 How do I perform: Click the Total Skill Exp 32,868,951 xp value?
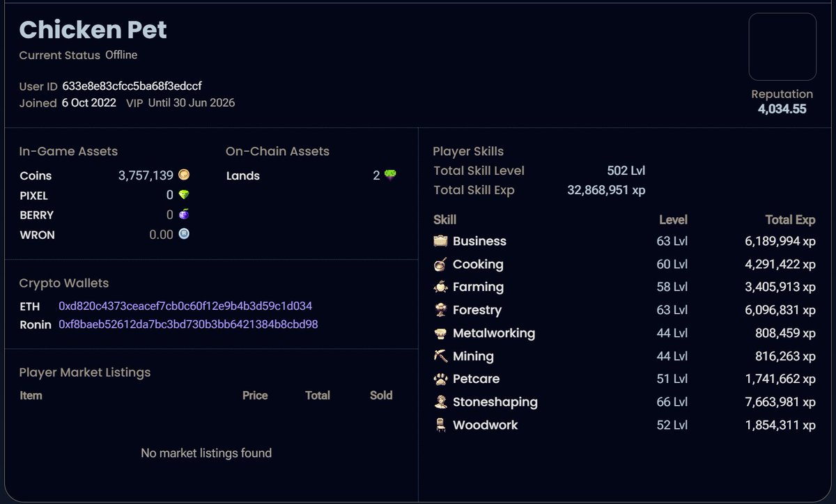point(606,190)
